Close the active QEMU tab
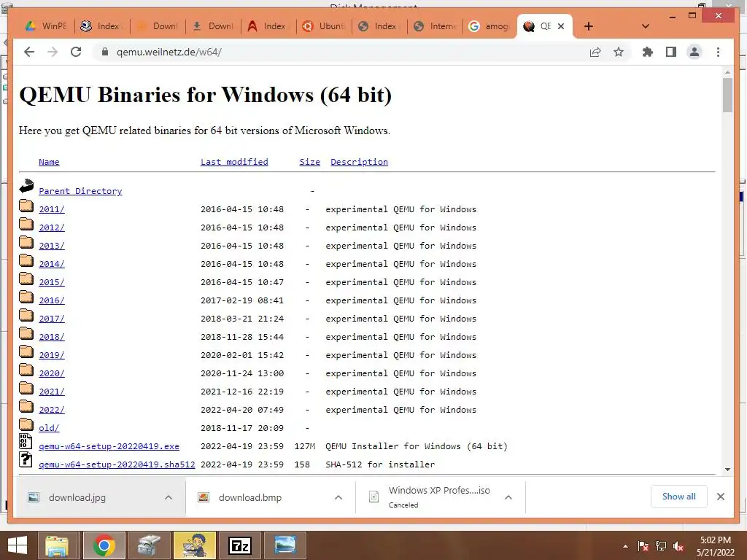 click(x=561, y=26)
